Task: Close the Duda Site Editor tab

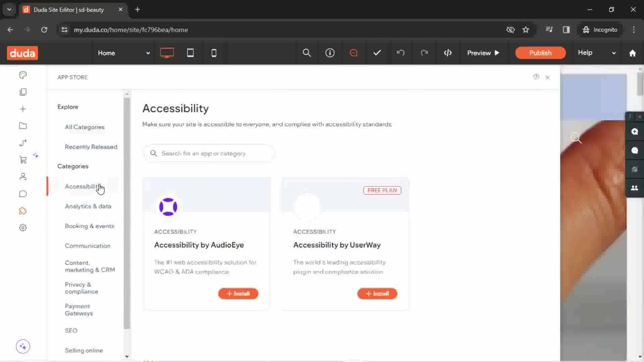Action: 120,9
